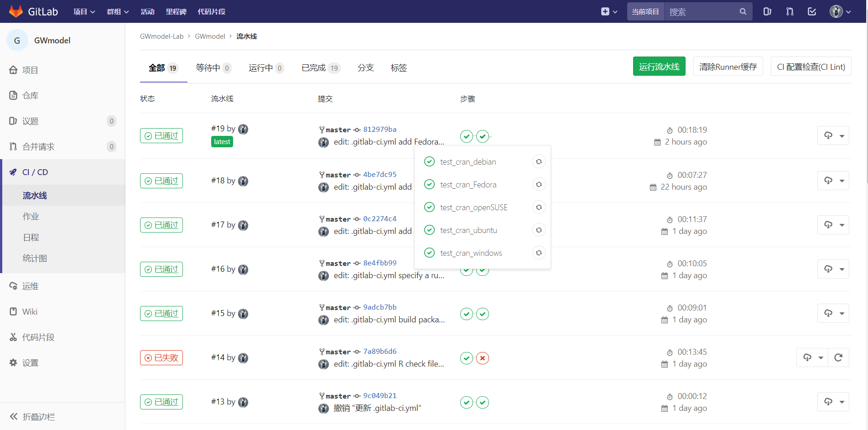Screen dimensions: 868x430
Task: Click the 已失败 status badge for pipeline #14
Action: (161, 358)
